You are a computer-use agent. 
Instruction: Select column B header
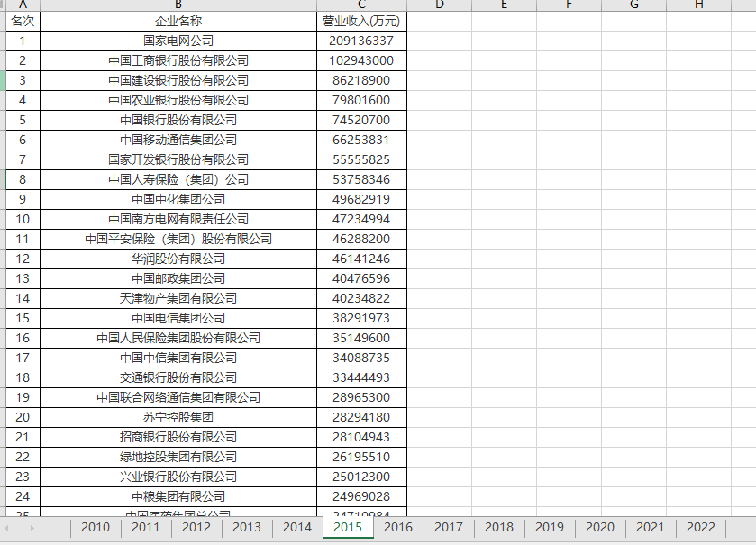coord(178,5)
